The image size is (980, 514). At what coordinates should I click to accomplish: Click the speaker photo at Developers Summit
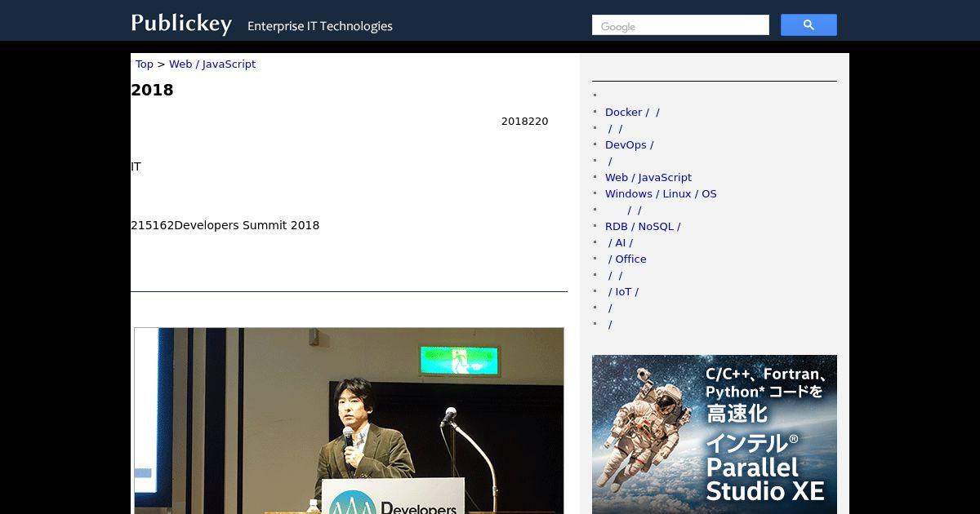pos(349,421)
